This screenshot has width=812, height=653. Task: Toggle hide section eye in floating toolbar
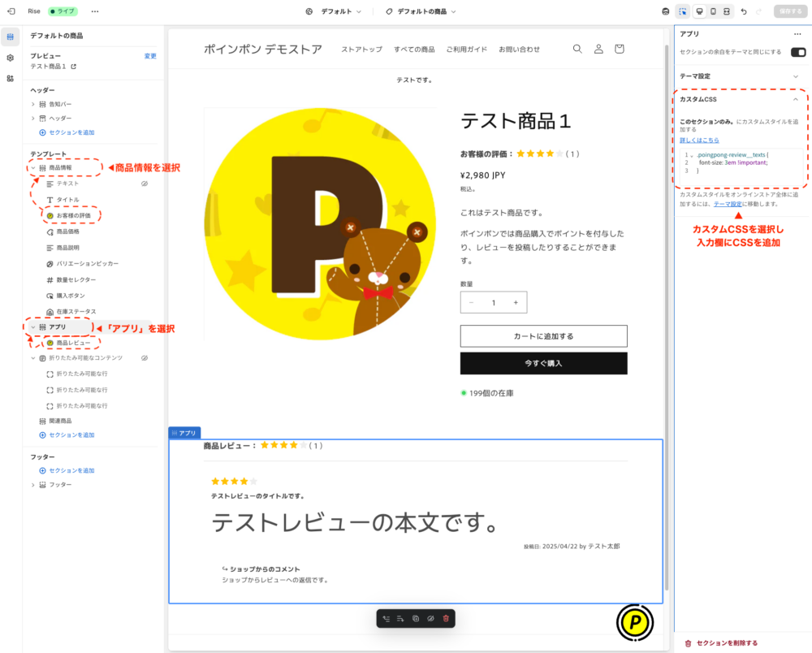point(430,618)
